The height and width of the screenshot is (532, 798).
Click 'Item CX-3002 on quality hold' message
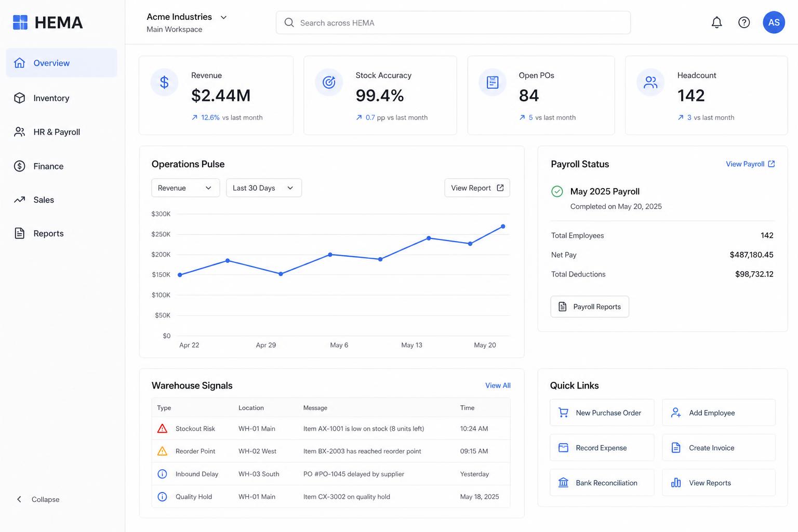[347, 497]
